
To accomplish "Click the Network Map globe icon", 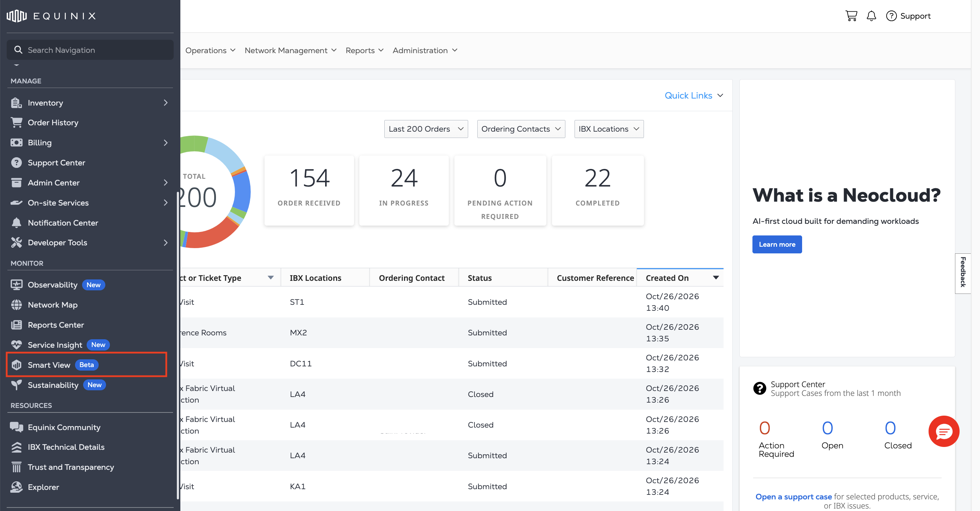I will click(16, 305).
